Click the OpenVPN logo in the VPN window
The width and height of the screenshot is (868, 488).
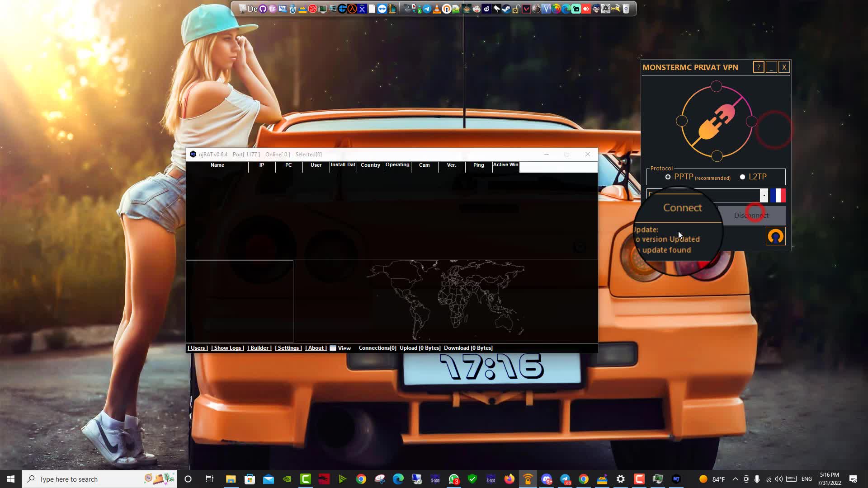(x=775, y=236)
